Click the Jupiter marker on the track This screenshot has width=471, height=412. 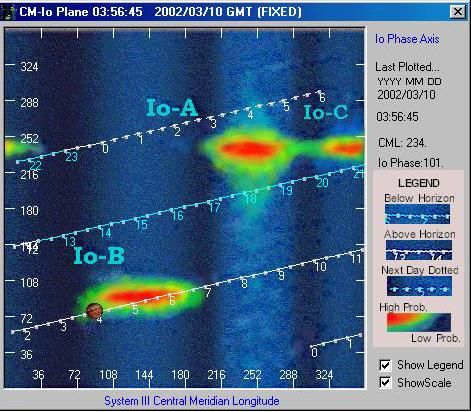94,311
